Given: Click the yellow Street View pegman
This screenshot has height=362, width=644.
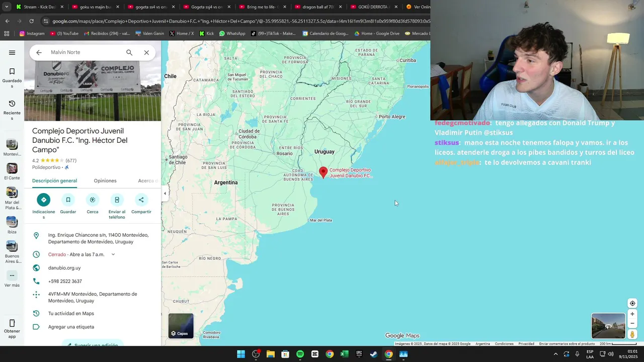Looking at the screenshot, I should pyautogui.click(x=632, y=334).
